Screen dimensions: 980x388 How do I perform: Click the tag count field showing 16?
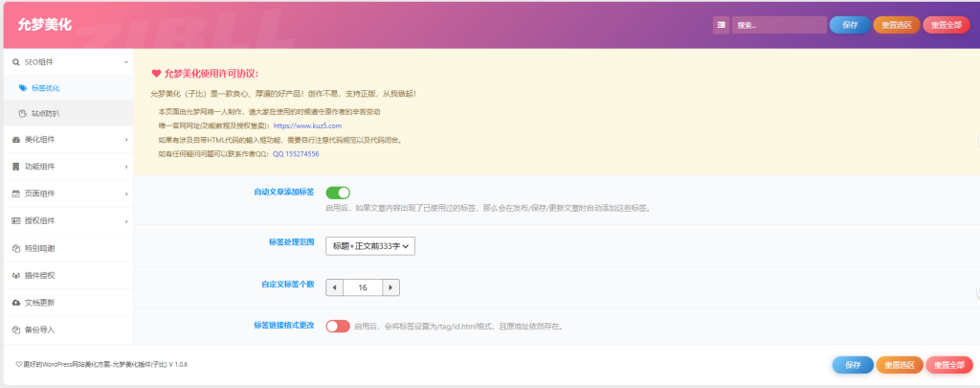tap(363, 287)
